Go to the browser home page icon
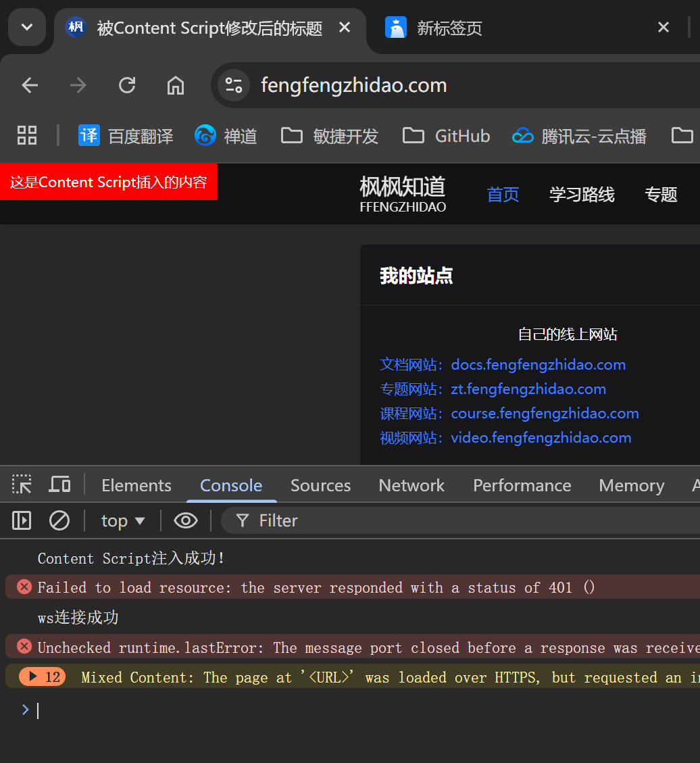Image resolution: width=700 pixels, height=763 pixels. pyautogui.click(x=176, y=85)
